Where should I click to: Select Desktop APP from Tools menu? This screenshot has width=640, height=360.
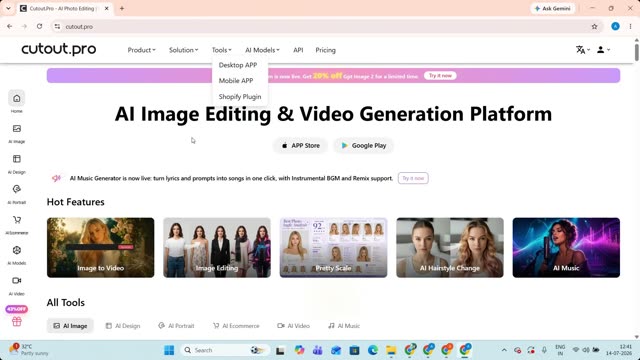(x=238, y=65)
